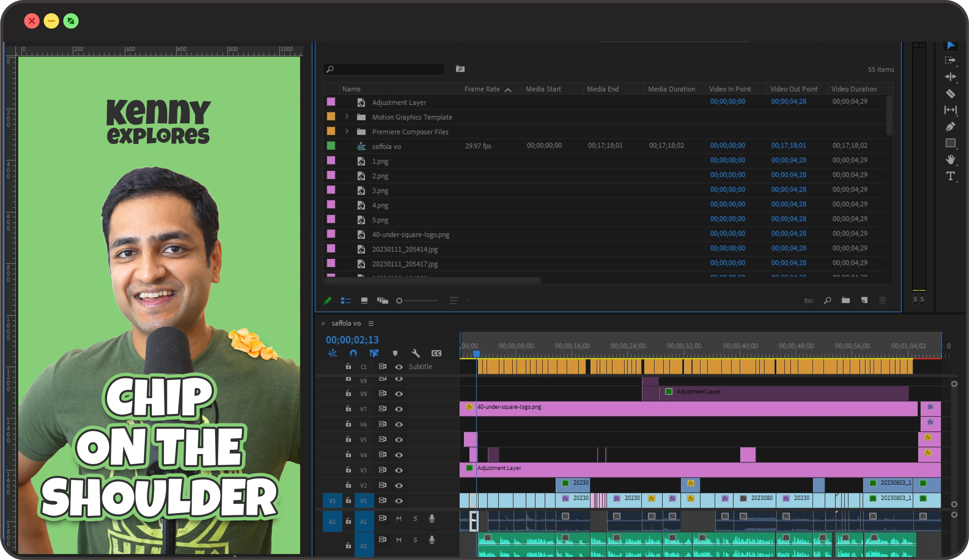
Task: Toggle V7 track output eye
Action: [399, 409]
